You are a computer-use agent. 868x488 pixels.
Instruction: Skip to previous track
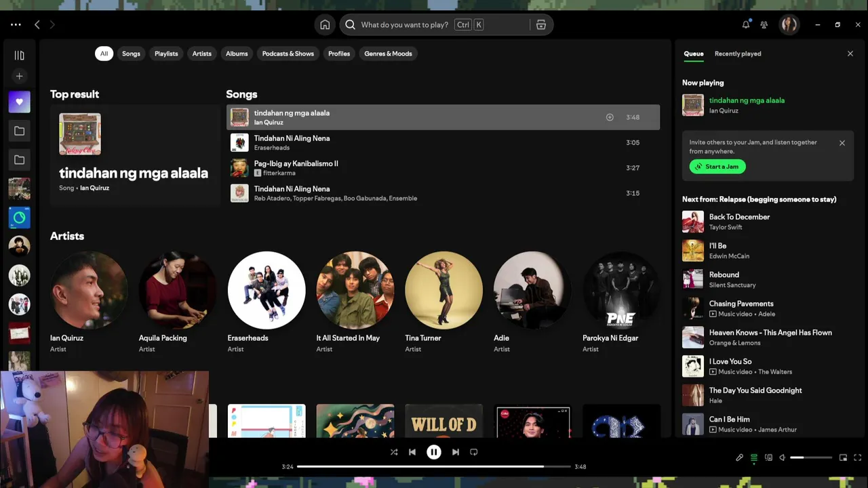coord(412,452)
